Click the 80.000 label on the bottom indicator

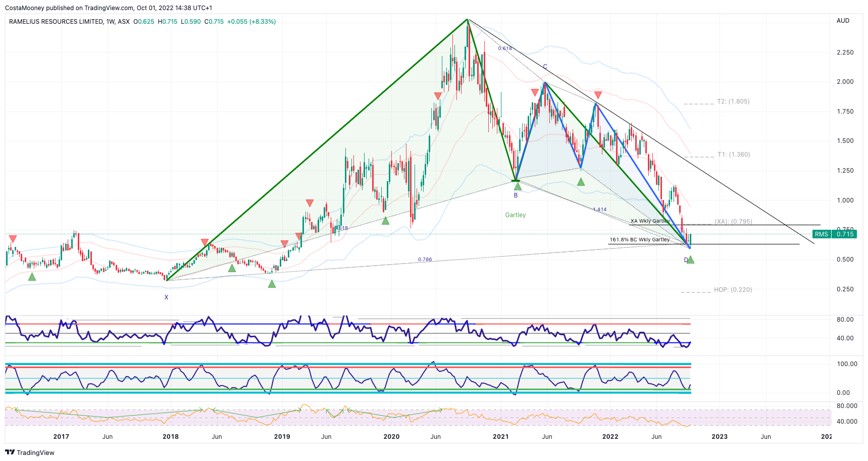(x=847, y=406)
